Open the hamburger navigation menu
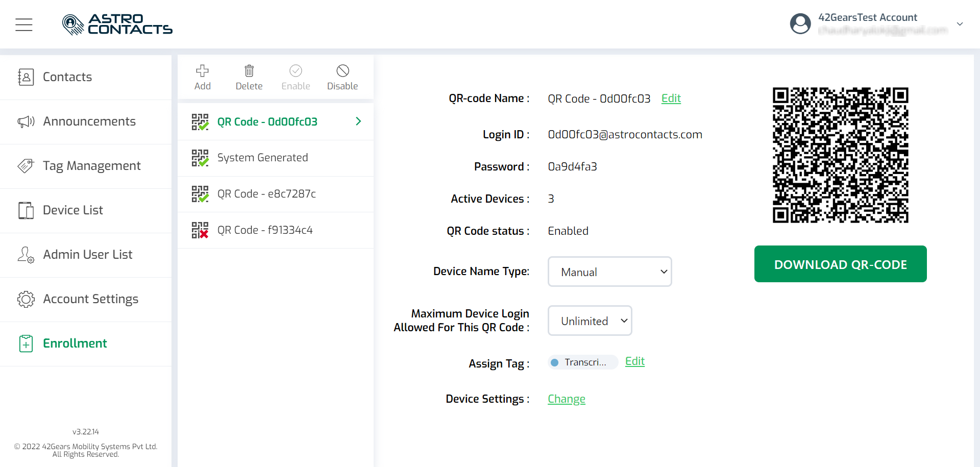 (24, 24)
